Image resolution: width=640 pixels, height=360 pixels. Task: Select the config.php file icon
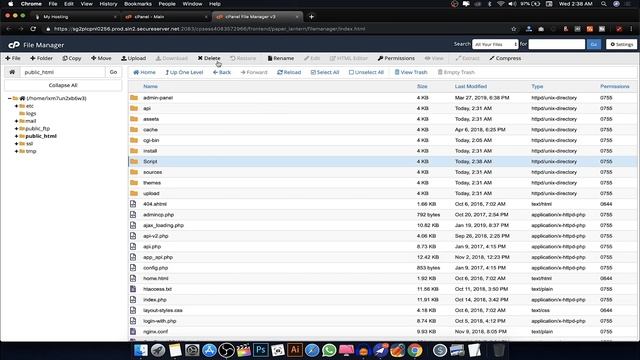[133, 268]
